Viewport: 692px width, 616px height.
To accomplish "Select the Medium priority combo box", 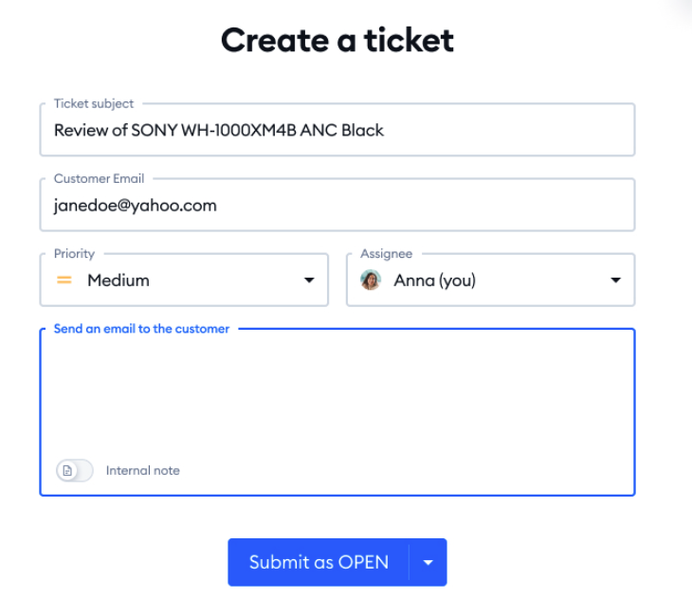I will pyautogui.click(x=184, y=280).
